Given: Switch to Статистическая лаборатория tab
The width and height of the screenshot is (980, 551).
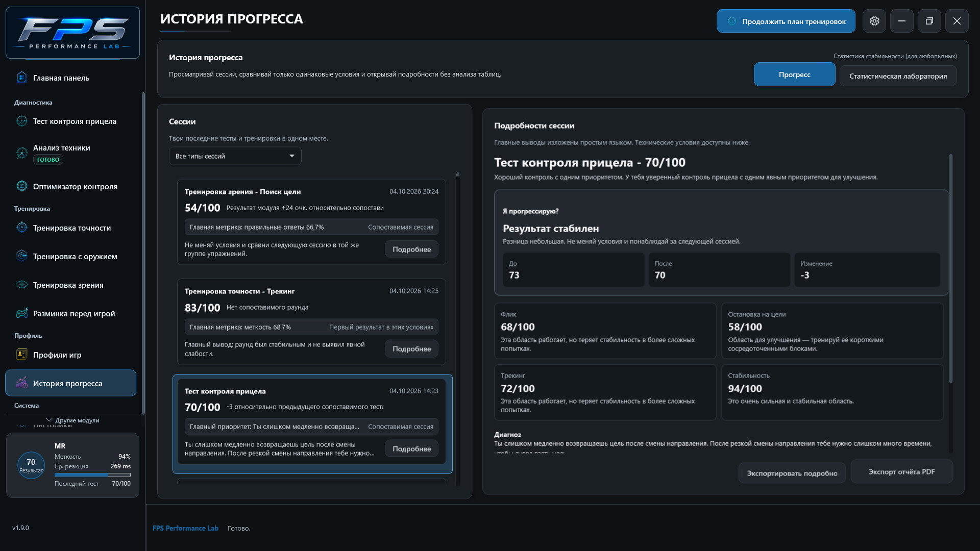Looking at the screenshot, I should 898,76.
